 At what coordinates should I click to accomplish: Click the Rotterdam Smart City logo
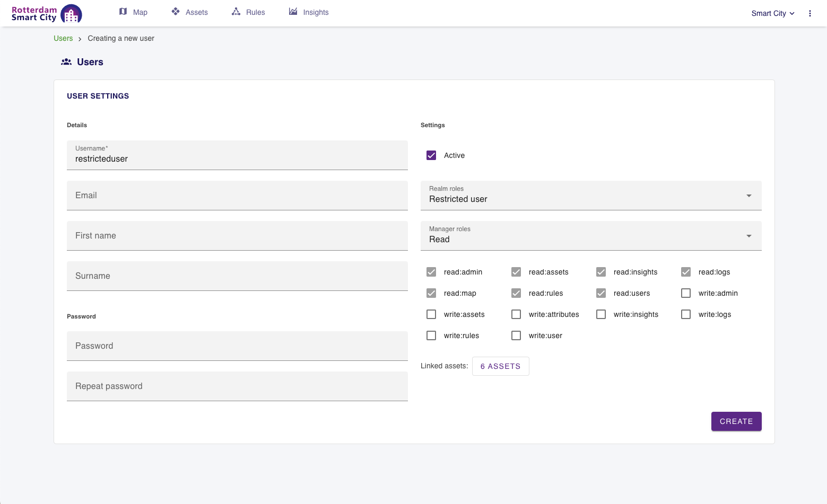coord(47,14)
